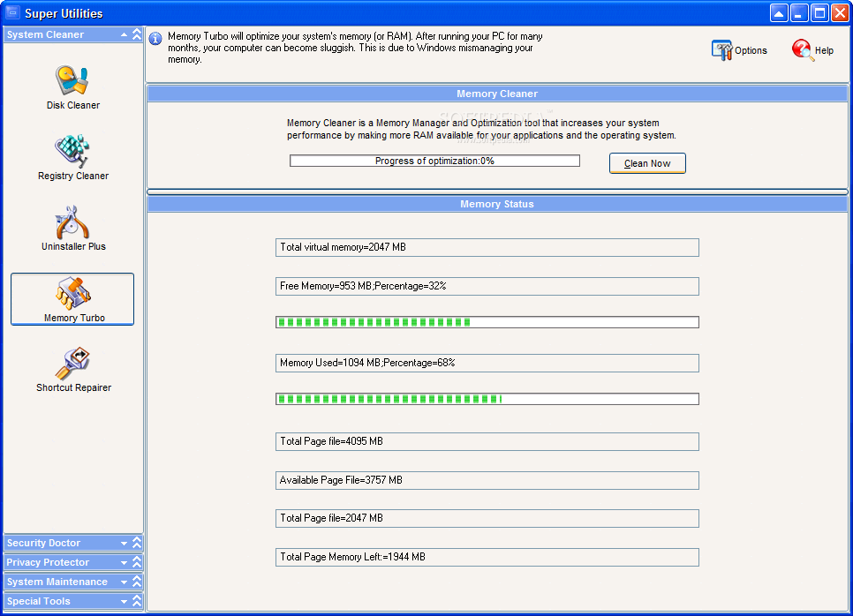Image resolution: width=853 pixels, height=616 pixels.
Task: Open the Security Doctor dropdown arrow
Action: 124,543
